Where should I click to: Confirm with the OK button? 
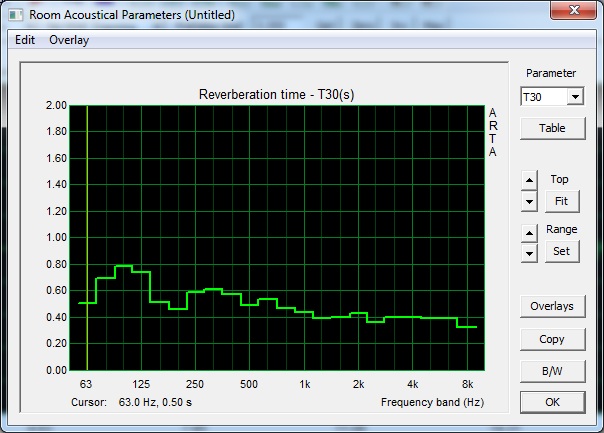coord(552,402)
